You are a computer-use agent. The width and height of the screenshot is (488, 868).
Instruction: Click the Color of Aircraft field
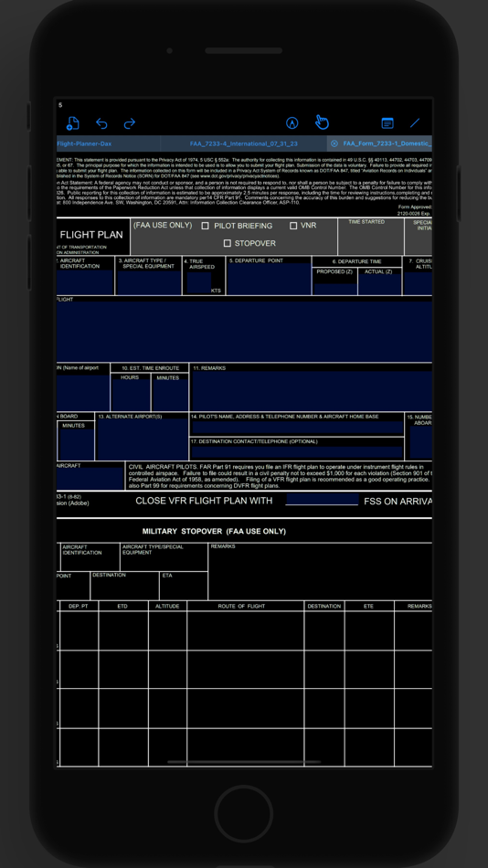(x=90, y=479)
